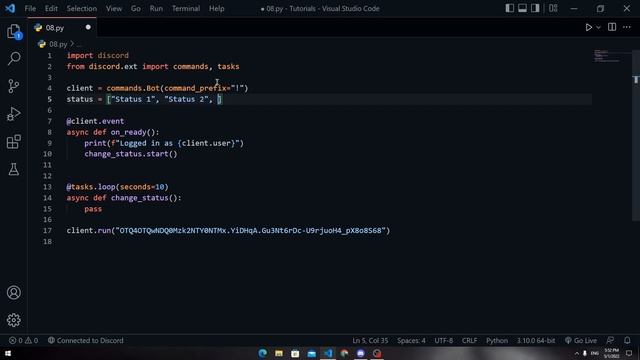The image size is (640, 360).
Task: Open the Help menu
Action: click(x=216, y=9)
